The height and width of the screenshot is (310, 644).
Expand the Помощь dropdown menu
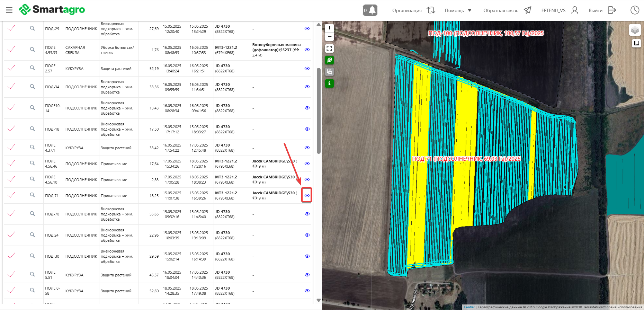458,10
